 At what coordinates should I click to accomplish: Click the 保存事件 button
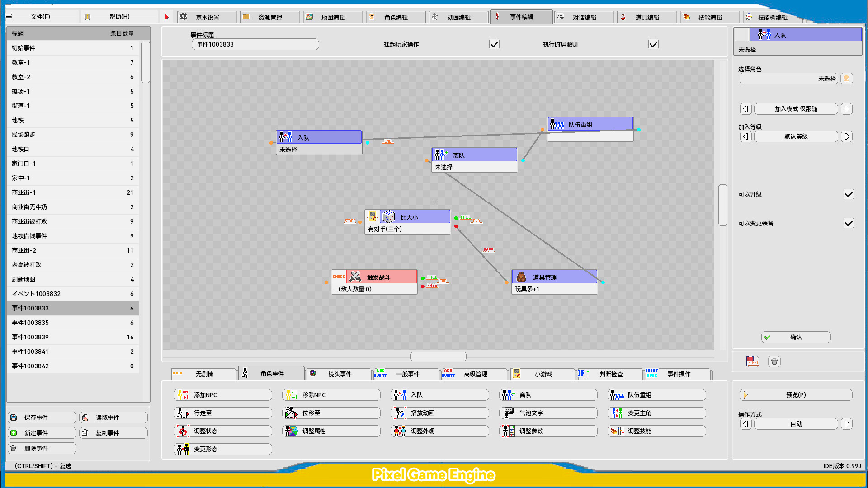click(42, 418)
